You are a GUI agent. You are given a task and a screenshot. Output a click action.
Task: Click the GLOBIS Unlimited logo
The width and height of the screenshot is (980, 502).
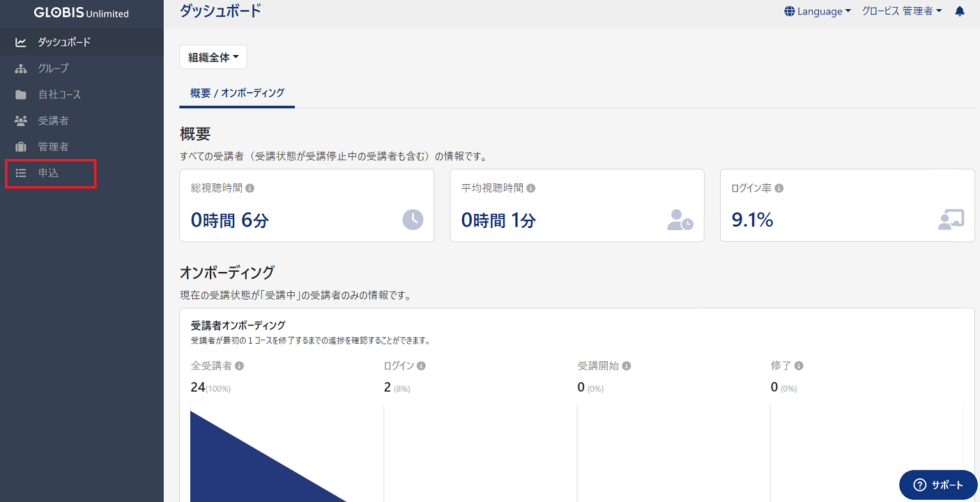(81, 13)
